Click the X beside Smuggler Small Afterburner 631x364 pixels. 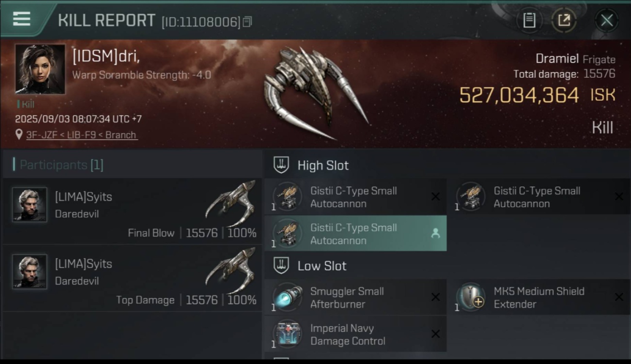click(x=435, y=297)
